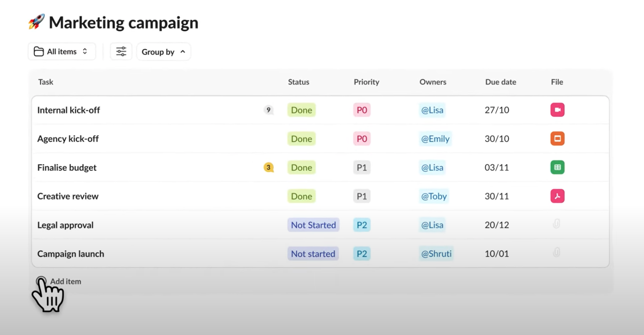This screenshot has width=644, height=335.
Task: Click the paperclip icon on Campaign launch
Action: coord(557,253)
